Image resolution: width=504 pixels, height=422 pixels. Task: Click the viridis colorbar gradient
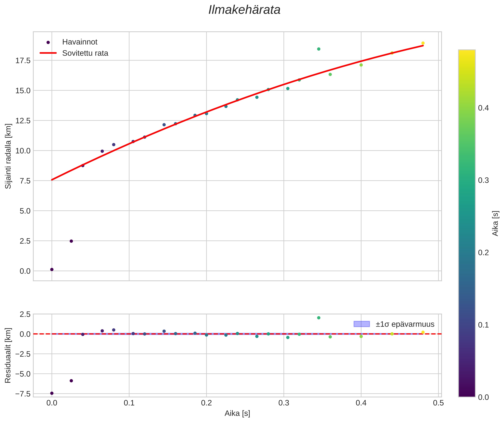point(467,223)
